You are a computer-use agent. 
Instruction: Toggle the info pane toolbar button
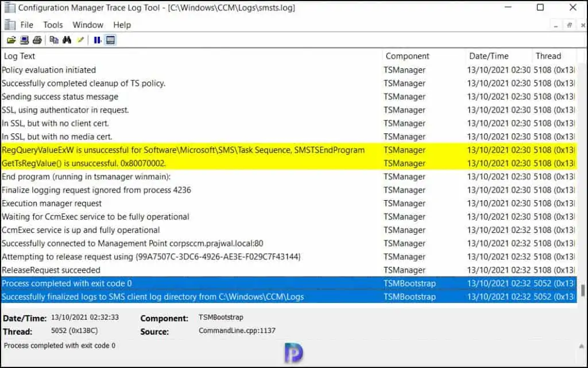(110, 40)
